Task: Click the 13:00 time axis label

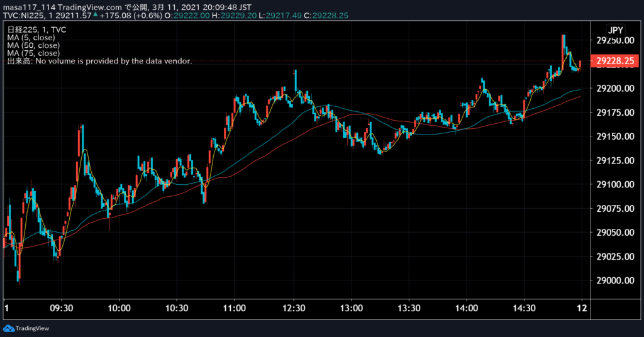Action: point(352,308)
